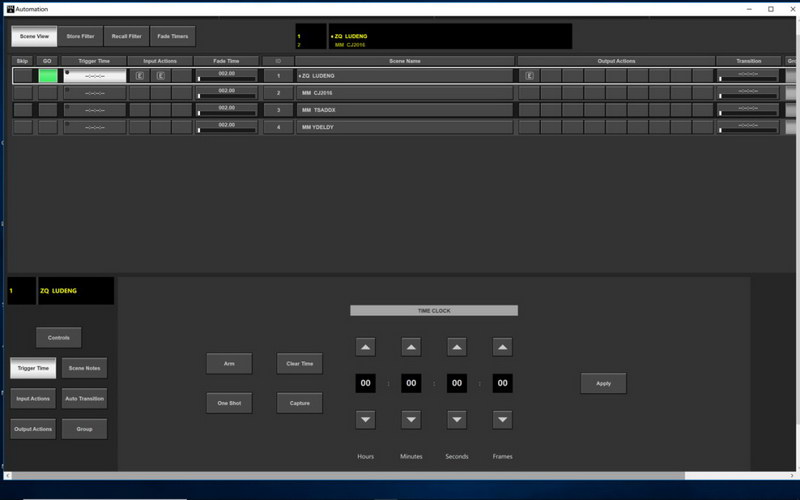The height and width of the screenshot is (500, 800).
Task: Click second E input action of ZQ LUDENG
Action: 160,76
